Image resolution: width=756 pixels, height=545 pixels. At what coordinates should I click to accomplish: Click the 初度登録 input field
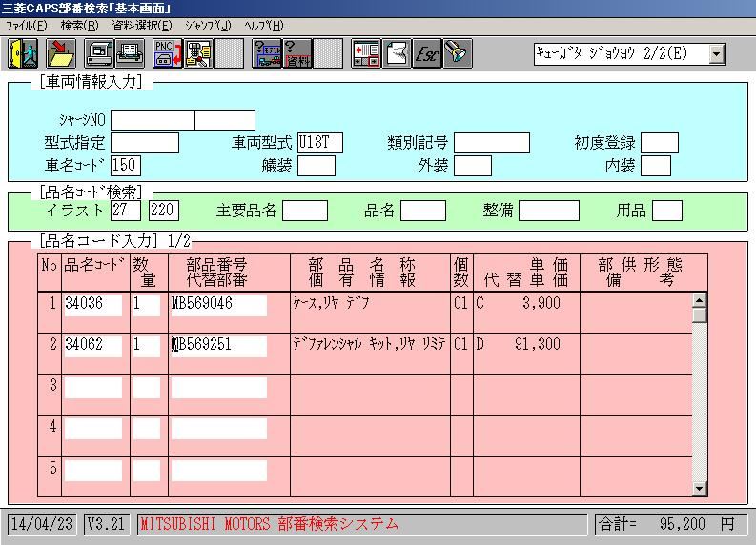659,143
